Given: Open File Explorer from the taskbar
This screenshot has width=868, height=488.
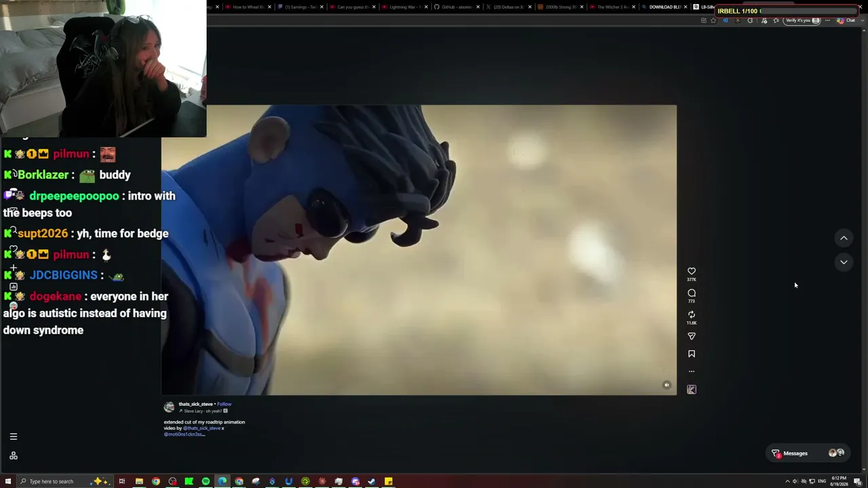Looking at the screenshot, I should (x=139, y=481).
